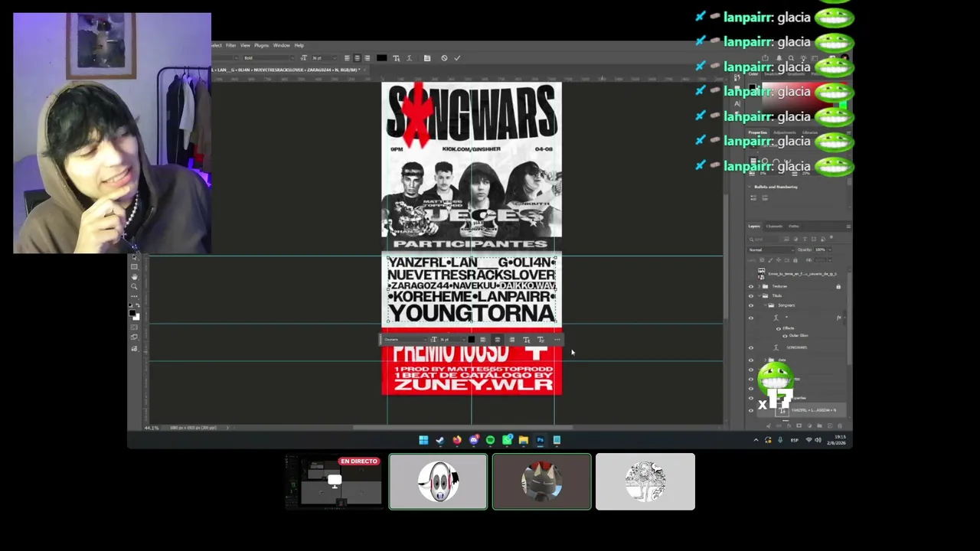980x551 pixels.
Task: Open the font dropdown on the floating text bar
Action: pyautogui.click(x=404, y=340)
